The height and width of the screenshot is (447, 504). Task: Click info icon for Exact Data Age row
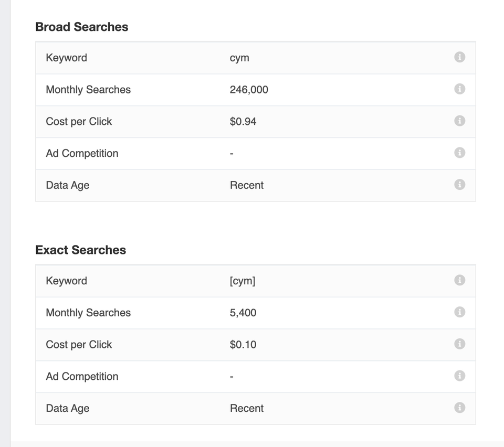click(459, 408)
